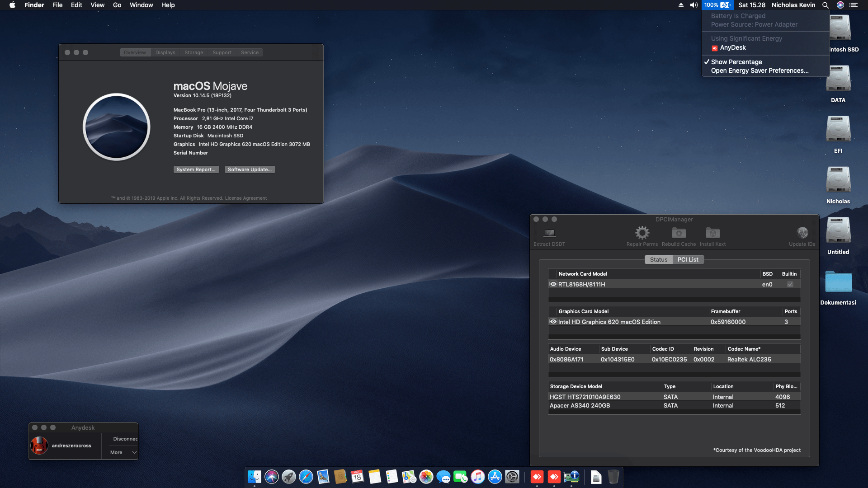
Task: Uncheck the Builtin checkbox for en0
Action: click(790, 284)
